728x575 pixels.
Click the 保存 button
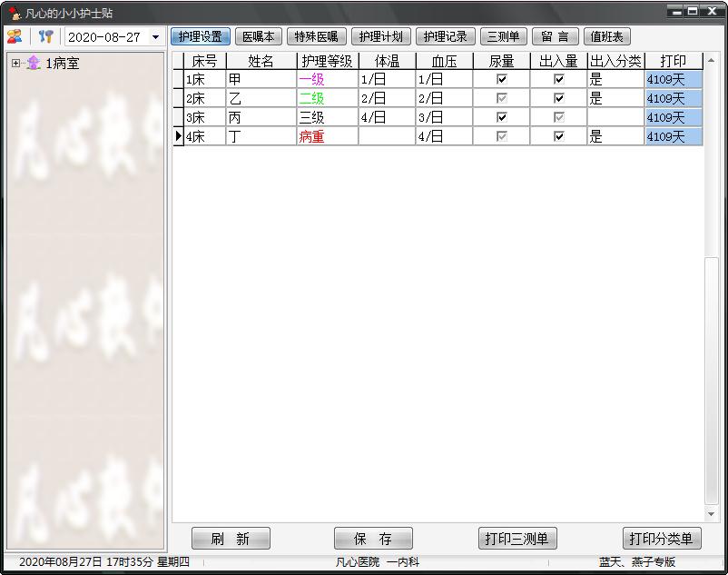point(373,539)
